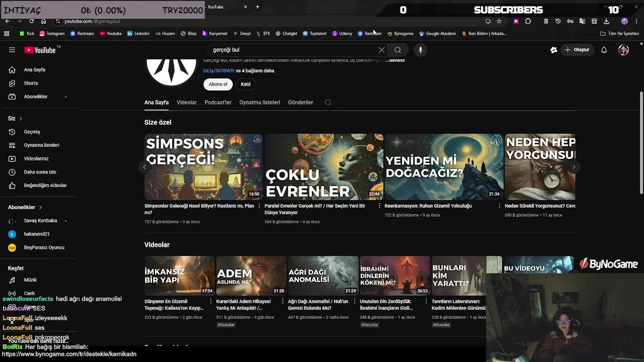
Task: Open Geçmiş history
Action: pos(32,132)
